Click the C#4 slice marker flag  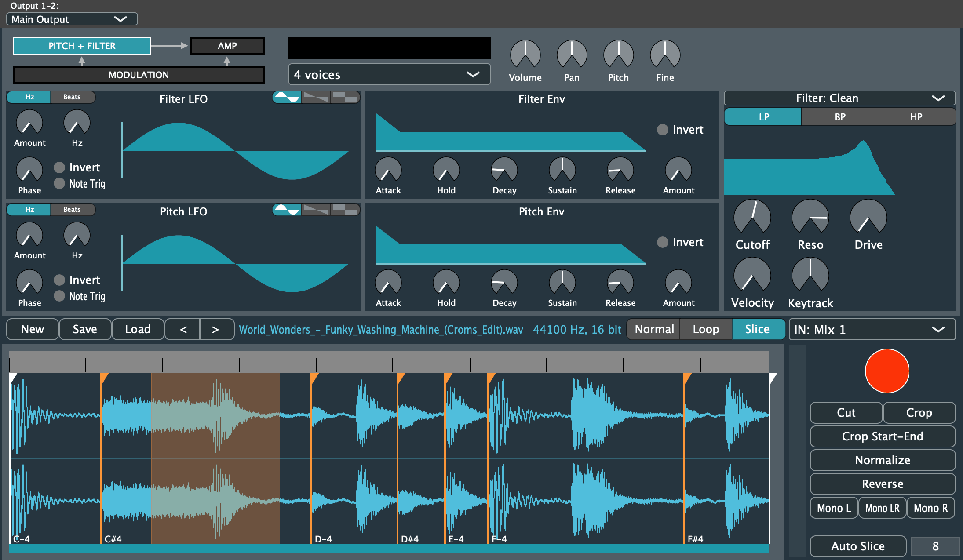[104, 378]
